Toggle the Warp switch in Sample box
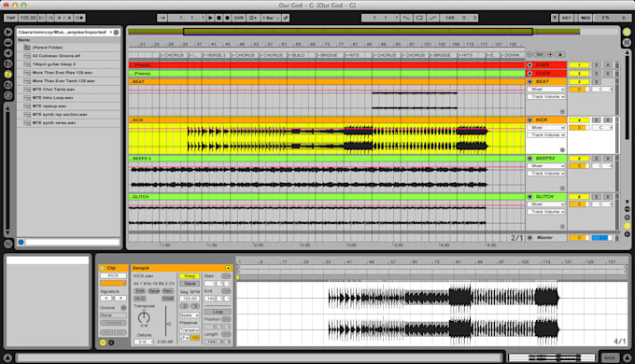 tap(190, 276)
